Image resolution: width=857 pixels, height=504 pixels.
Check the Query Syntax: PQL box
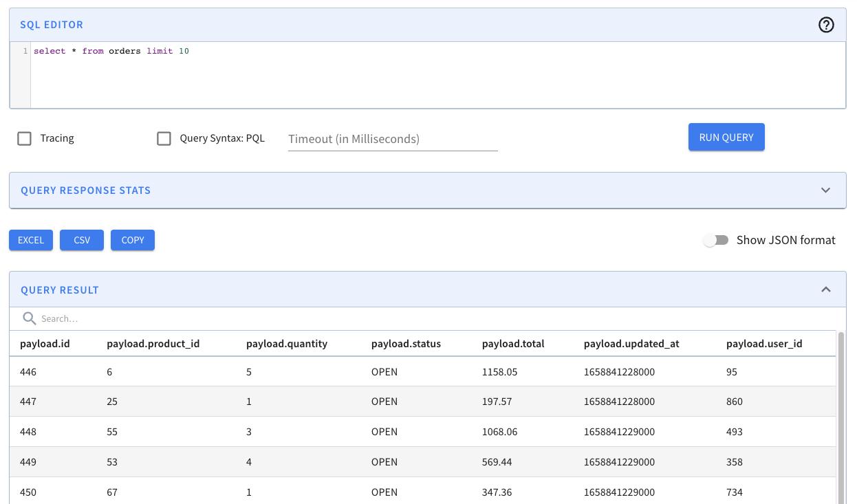click(164, 138)
